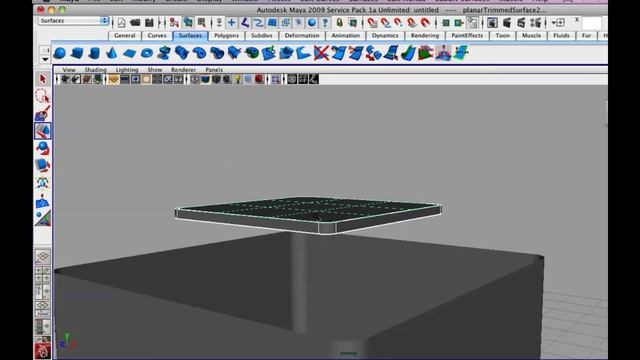Viewport: 640px width, 360px height.
Task: Open the Render Settings icon
Action: pyautogui.click(x=536, y=23)
